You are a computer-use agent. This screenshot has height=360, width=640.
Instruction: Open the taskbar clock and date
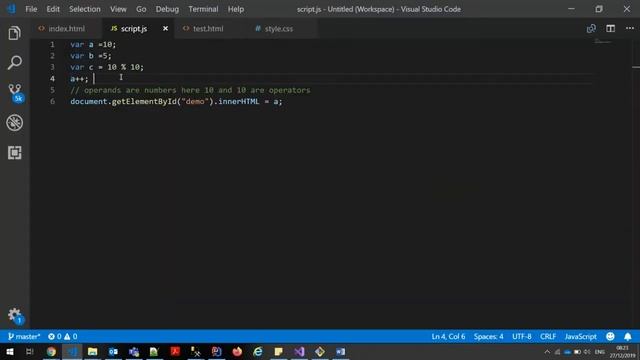pyautogui.click(x=622, y=352)
